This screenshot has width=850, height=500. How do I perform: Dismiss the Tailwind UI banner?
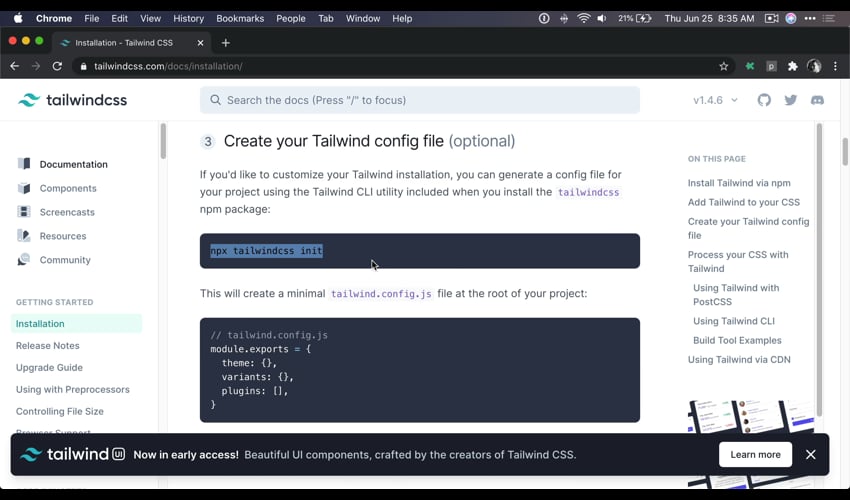810,454
